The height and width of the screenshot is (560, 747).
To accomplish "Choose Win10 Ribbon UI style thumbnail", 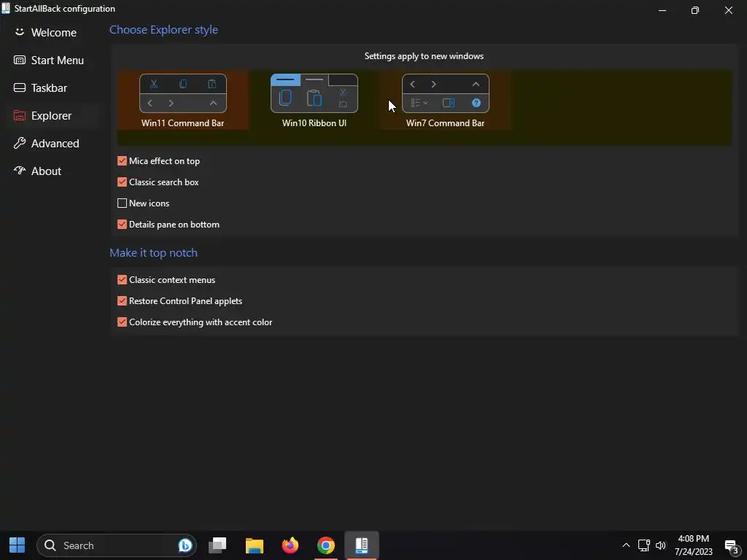I will point(314,93).
